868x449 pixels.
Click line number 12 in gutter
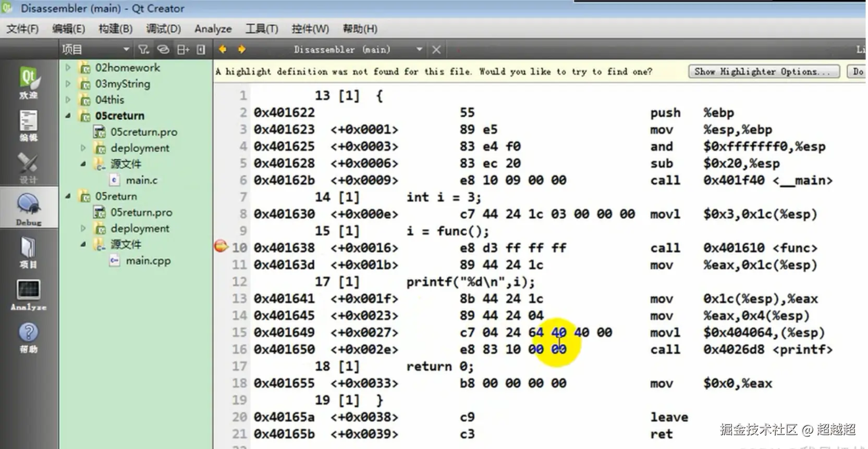click(x=239, y=282)
